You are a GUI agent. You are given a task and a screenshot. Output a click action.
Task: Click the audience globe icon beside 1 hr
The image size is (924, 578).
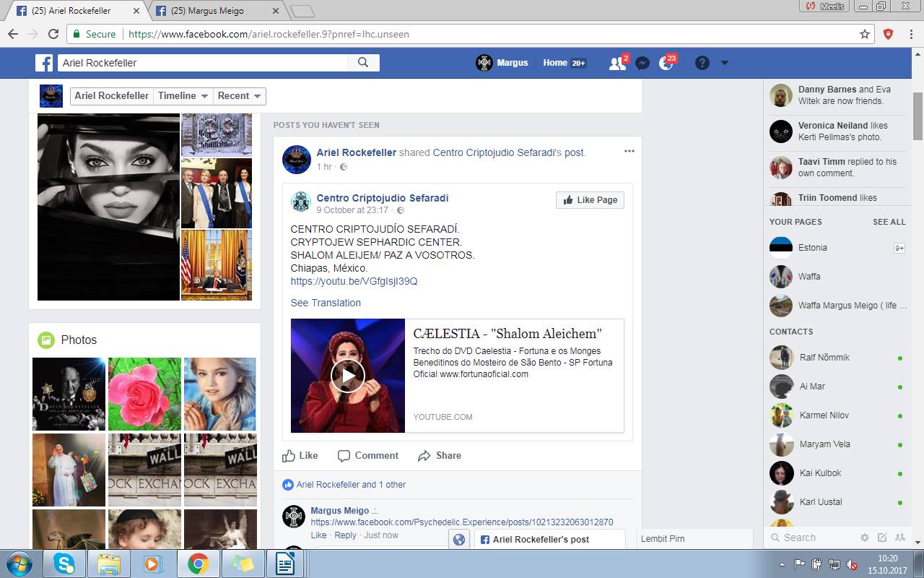tap(344, 167)
